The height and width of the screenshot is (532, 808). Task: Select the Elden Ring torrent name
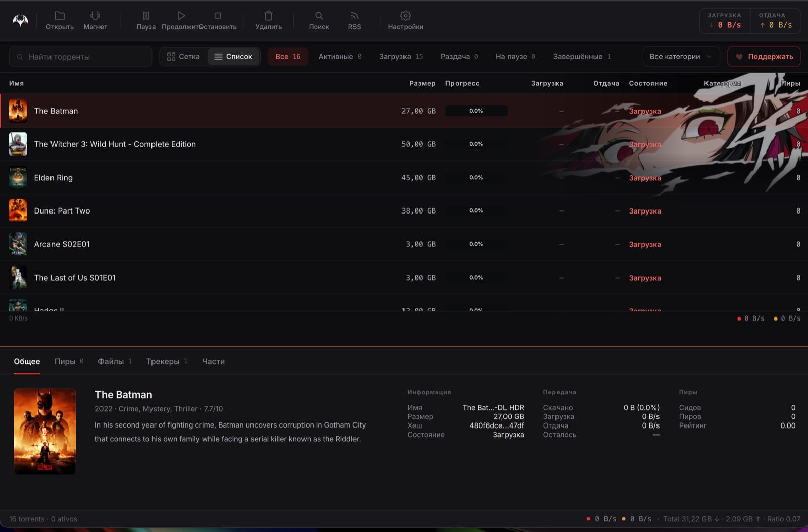(53, 177)
